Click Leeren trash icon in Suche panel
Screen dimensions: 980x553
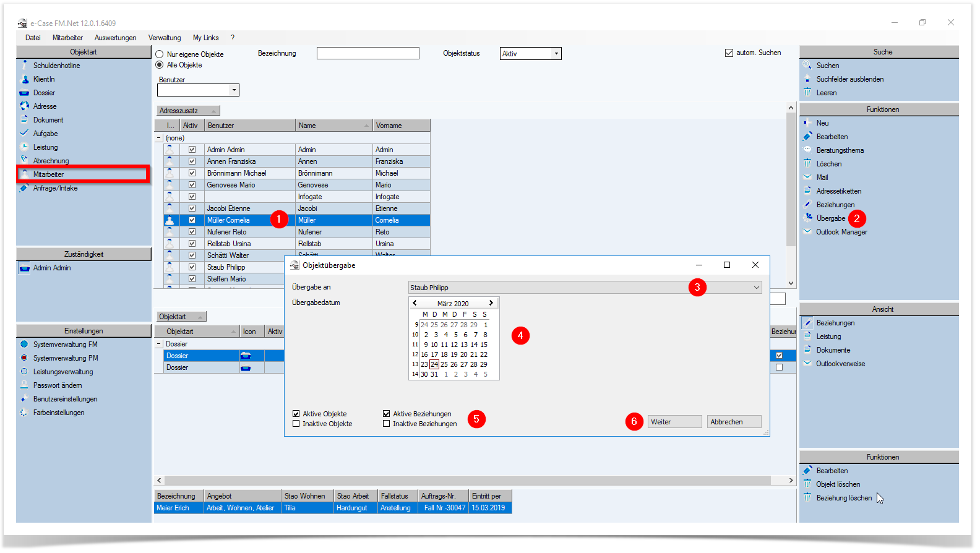(807, 92)
